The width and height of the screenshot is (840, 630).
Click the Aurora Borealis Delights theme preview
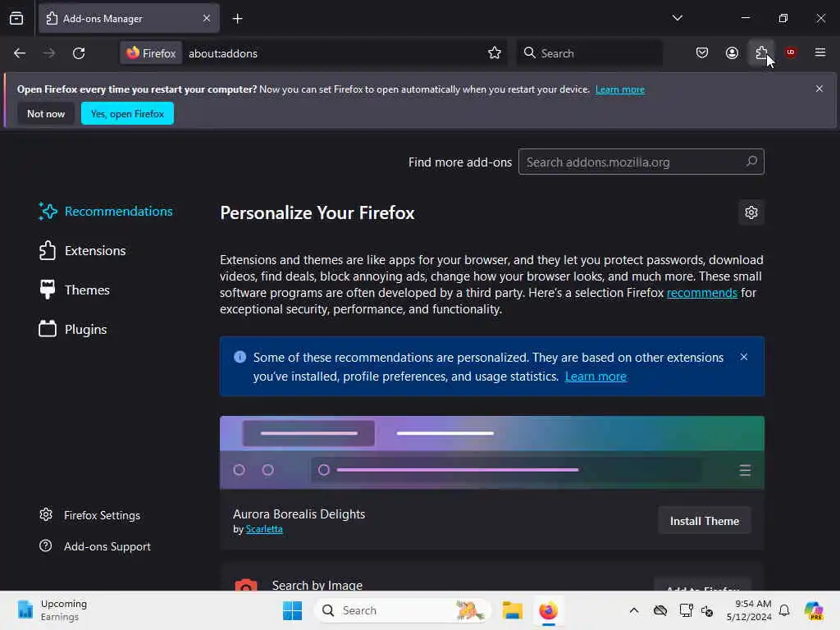point(492,453)
